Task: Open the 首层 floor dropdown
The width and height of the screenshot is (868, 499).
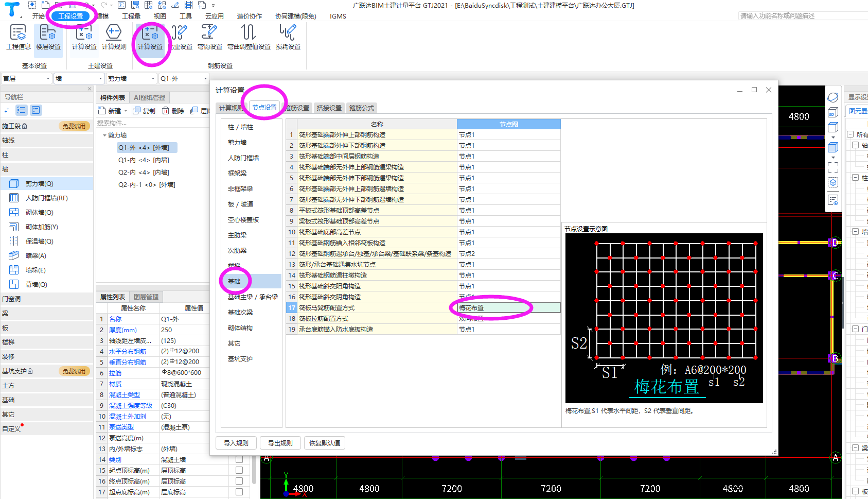Action: pos(26,79)
